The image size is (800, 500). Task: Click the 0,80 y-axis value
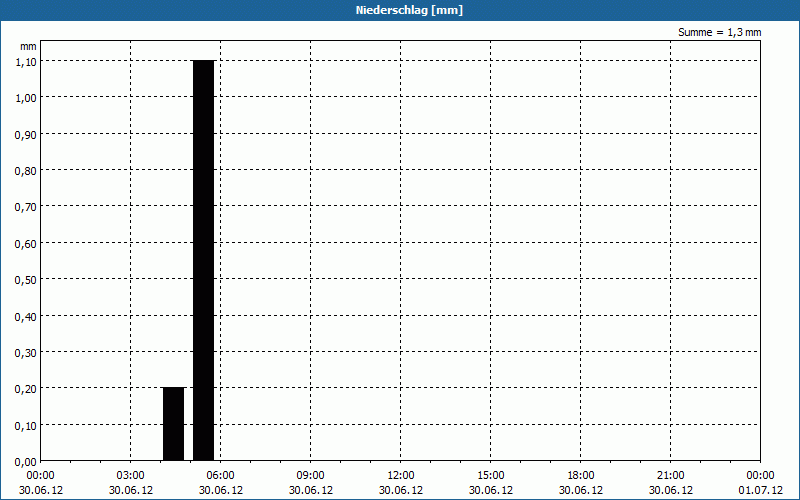coord(26,171)
